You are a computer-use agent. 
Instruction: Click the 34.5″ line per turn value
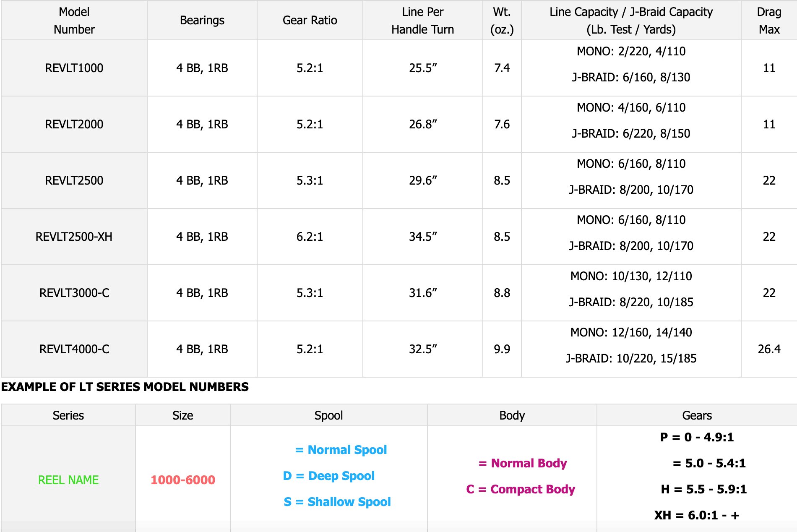pos(423,237)
